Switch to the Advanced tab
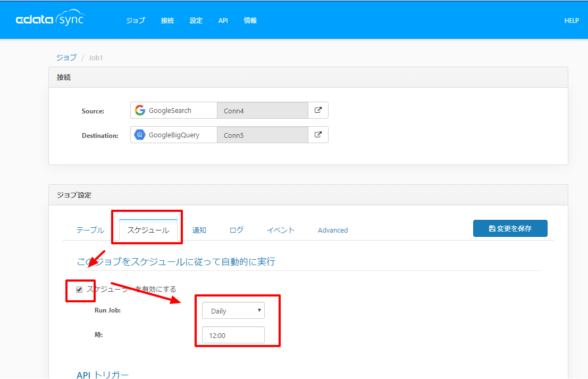The width and height of the screenshot is (588, 379). 333,230
